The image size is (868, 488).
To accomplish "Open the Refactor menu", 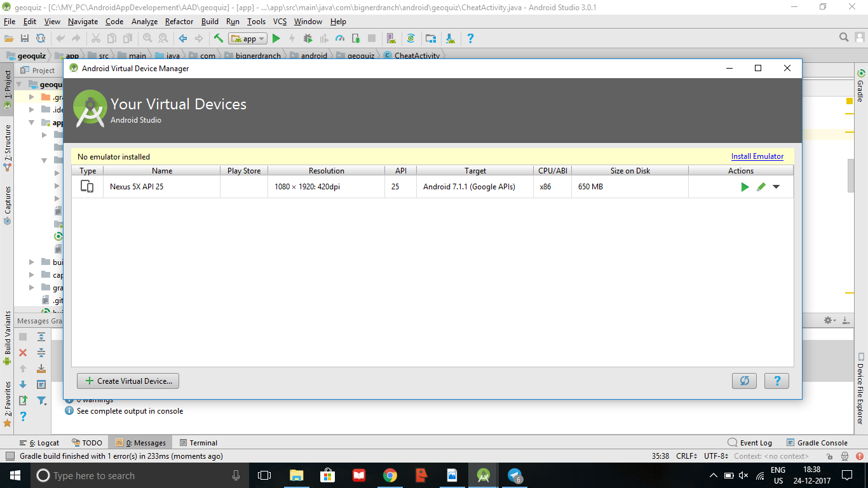I will [179, 22].
